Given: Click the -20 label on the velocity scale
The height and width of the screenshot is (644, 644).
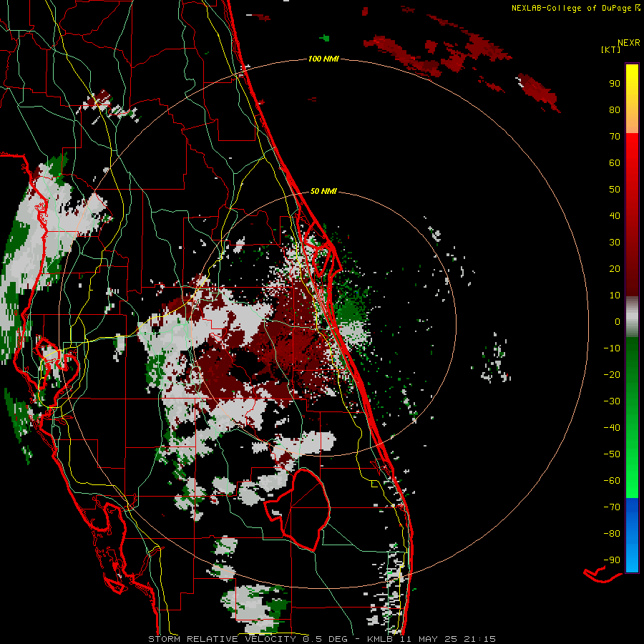Looking at the screenshot, I should pos(612,374).
